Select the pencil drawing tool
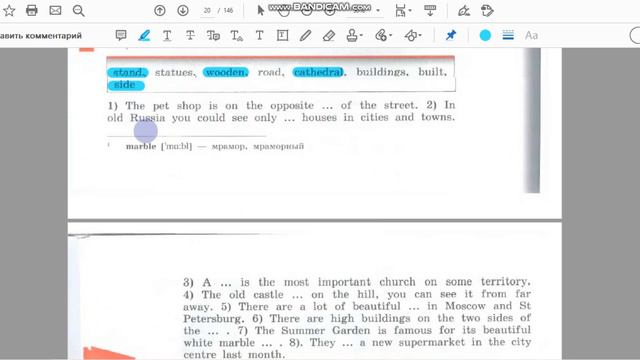The height and width of the screenshot is (360, 640). pos(305,36)
